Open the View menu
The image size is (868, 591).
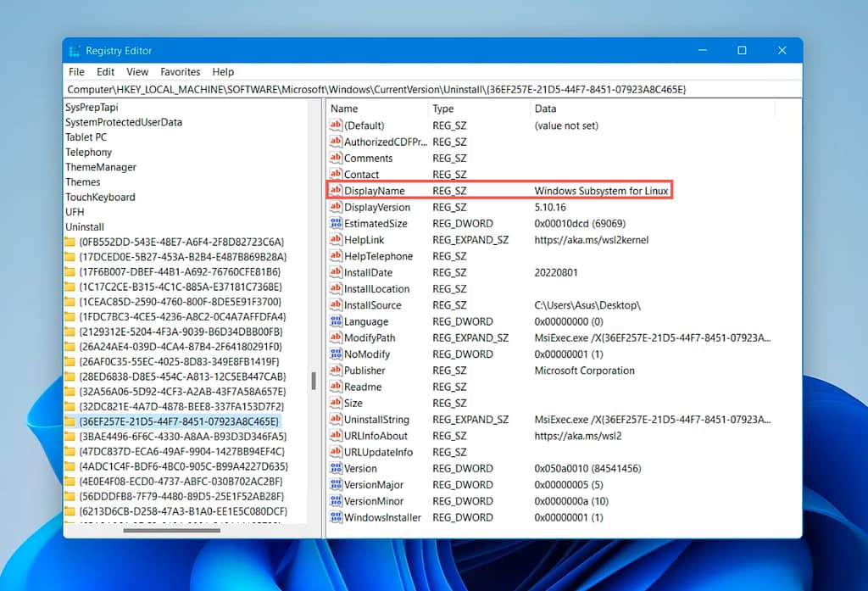click(137, 72)
